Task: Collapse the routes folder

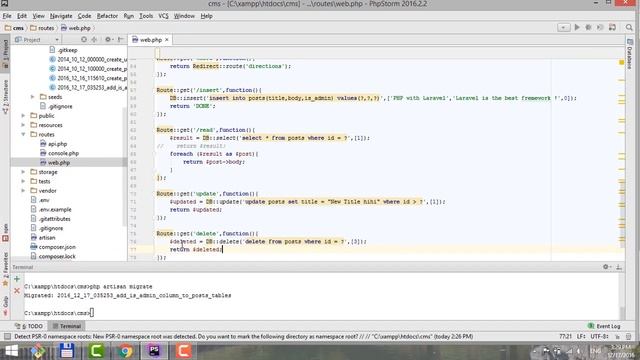Action: pyautogui.click(x=23, y=134)
